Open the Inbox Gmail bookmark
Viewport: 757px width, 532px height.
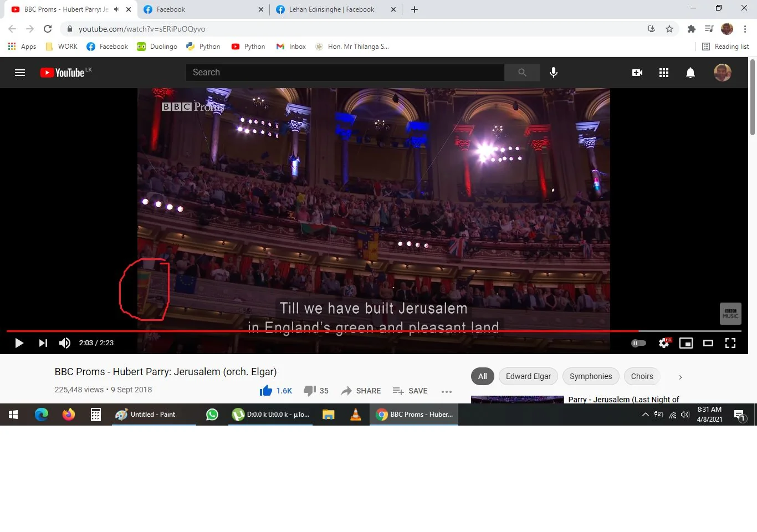pyautogui.click(x=291, y=47)
